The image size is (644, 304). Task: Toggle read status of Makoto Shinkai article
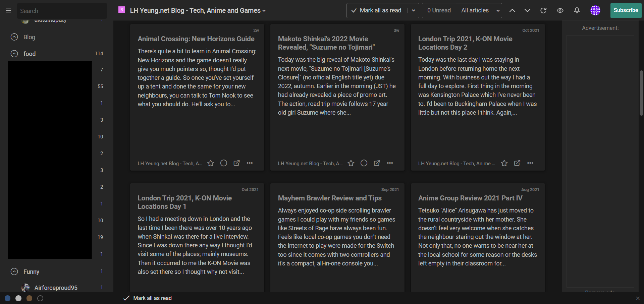point(364,163)
